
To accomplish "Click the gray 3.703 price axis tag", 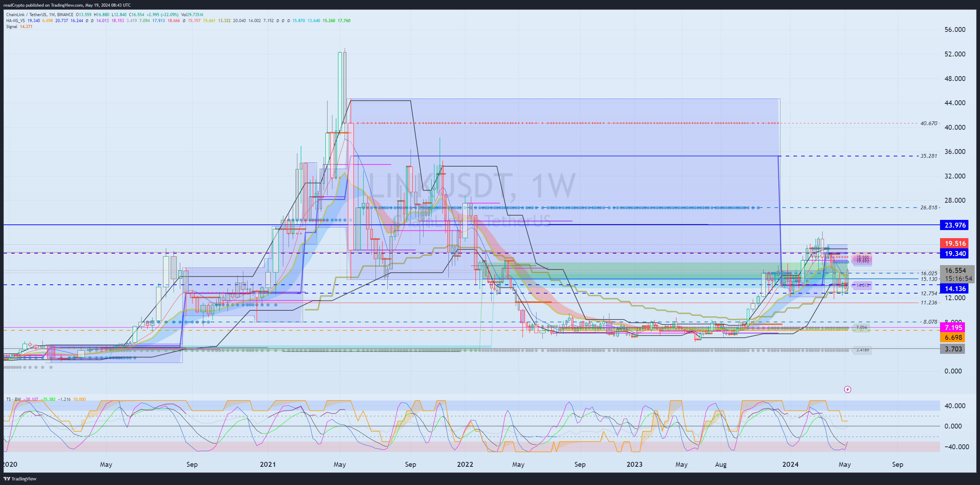I will coord(953,349).
